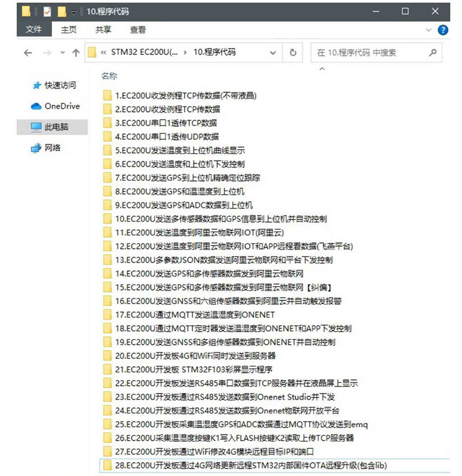Open Quick Access Toolbar customize dropdown
The height and width of the screenshot is (476, 462).
point(73,12)
